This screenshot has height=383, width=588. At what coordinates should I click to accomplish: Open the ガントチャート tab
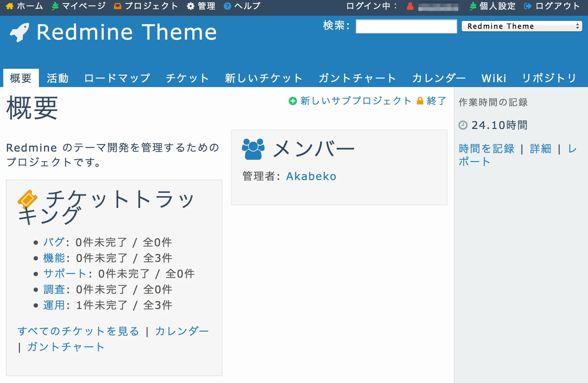pos(357,78)
